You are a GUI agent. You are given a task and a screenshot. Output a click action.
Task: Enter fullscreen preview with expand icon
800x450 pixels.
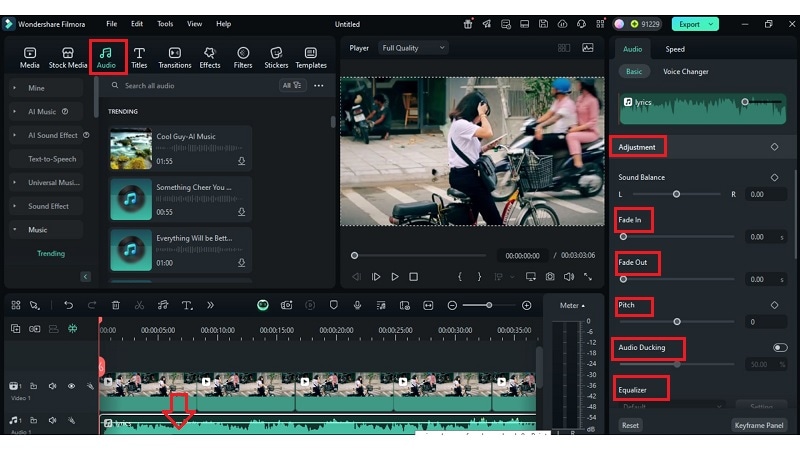pos(588,277)
